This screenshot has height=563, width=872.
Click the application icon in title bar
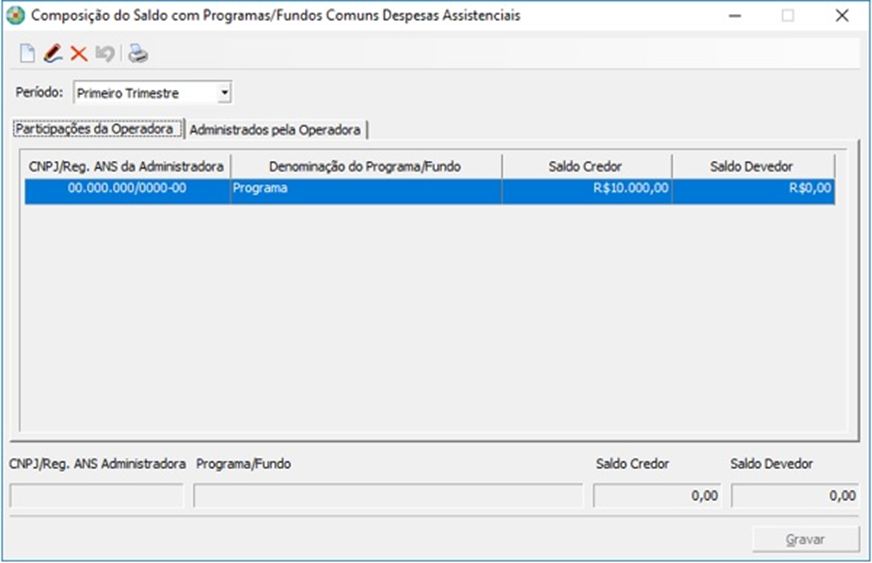click(16, 16)
